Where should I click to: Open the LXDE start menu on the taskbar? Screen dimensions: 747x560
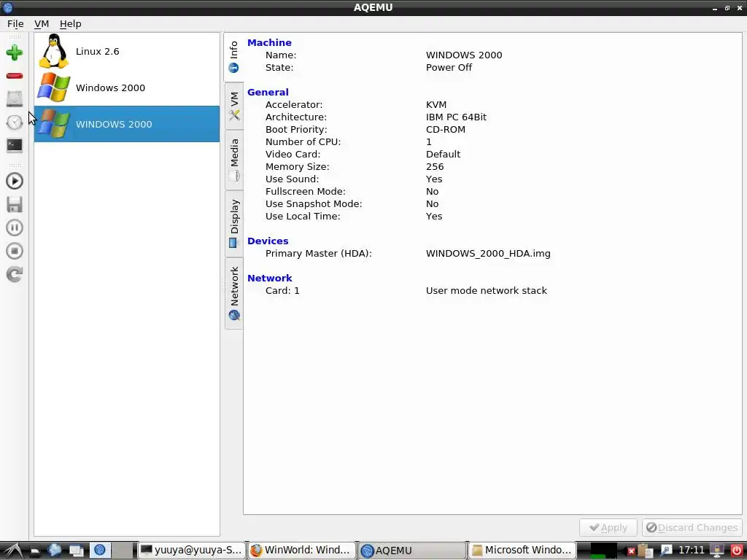(12, 551)
